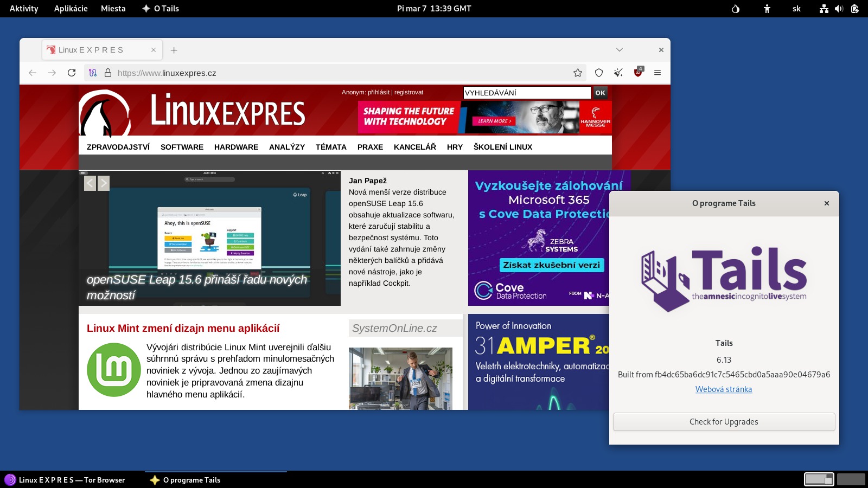Viewport: 868px width, 488px height.
Task: Open the accessibility menu in top bar
Action: coord(767,9)
